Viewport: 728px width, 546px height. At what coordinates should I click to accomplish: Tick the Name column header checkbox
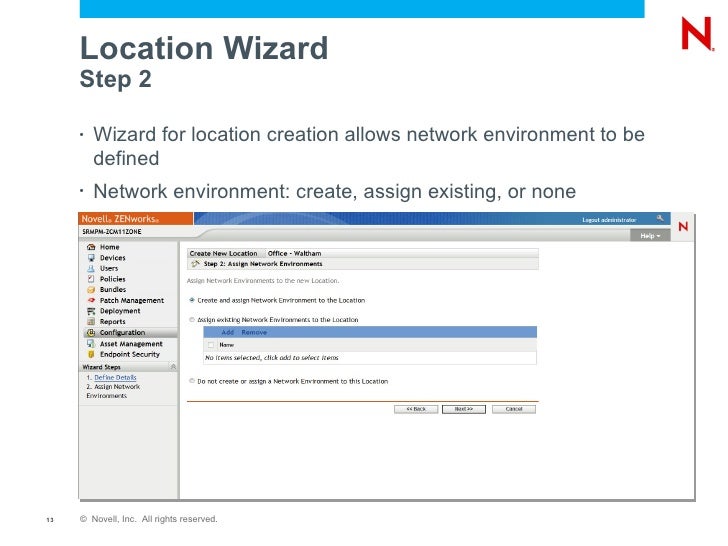pos(211,345)
